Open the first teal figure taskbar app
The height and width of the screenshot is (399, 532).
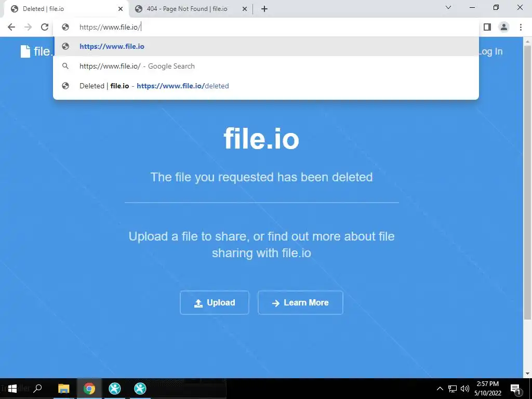[x=115, y=389]
